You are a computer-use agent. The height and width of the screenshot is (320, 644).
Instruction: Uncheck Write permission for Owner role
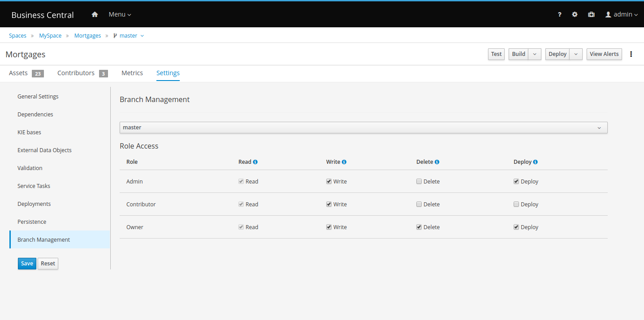coord(329,227)
